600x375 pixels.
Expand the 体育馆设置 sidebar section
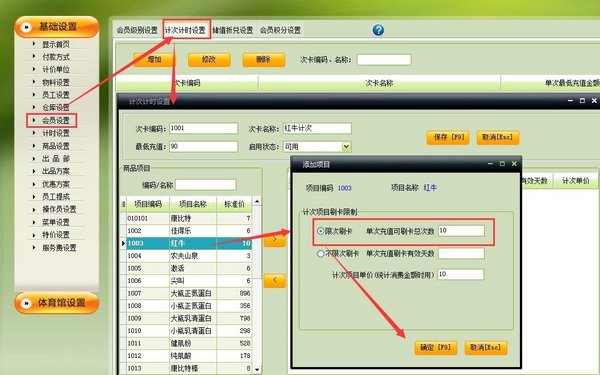(57, 303)
